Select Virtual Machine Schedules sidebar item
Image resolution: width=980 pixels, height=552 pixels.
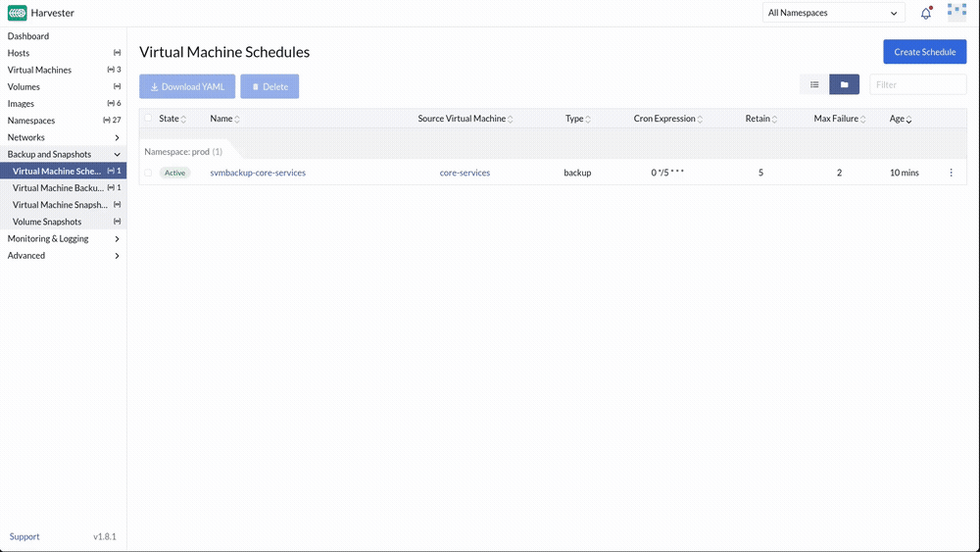pos(63,172)
